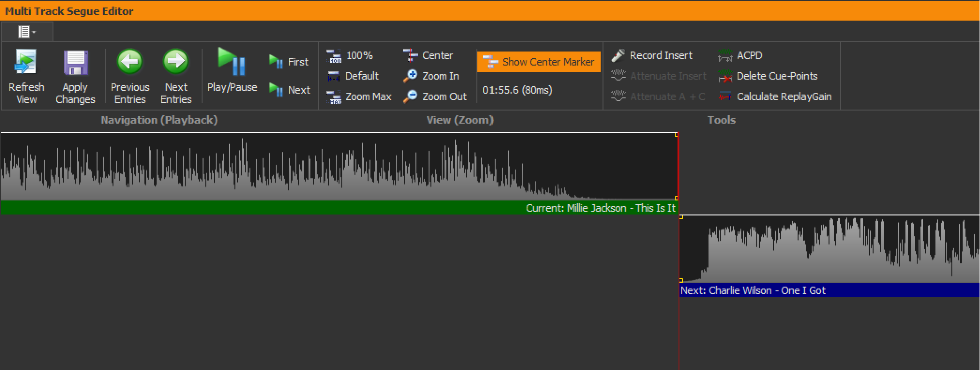Click the Millie Jackson waveform
980x370 pixels.
(339, 167)
